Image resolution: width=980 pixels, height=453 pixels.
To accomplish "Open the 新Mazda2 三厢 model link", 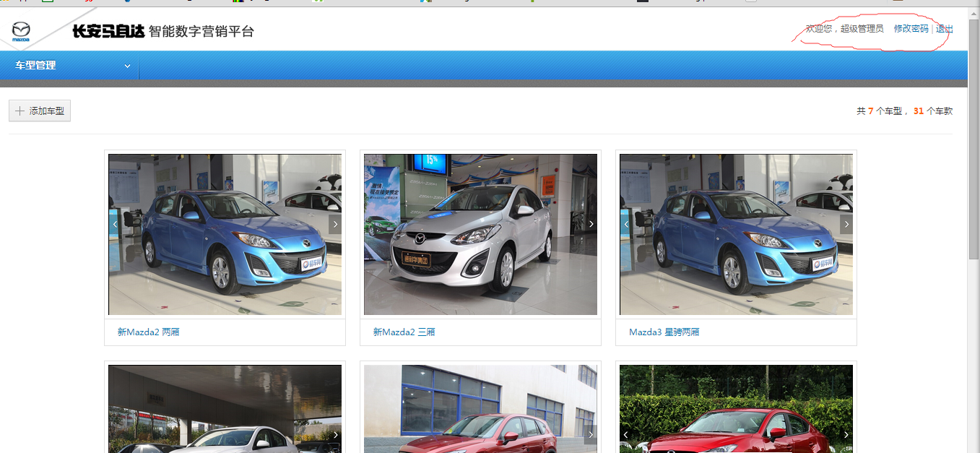I will point(404,332).
